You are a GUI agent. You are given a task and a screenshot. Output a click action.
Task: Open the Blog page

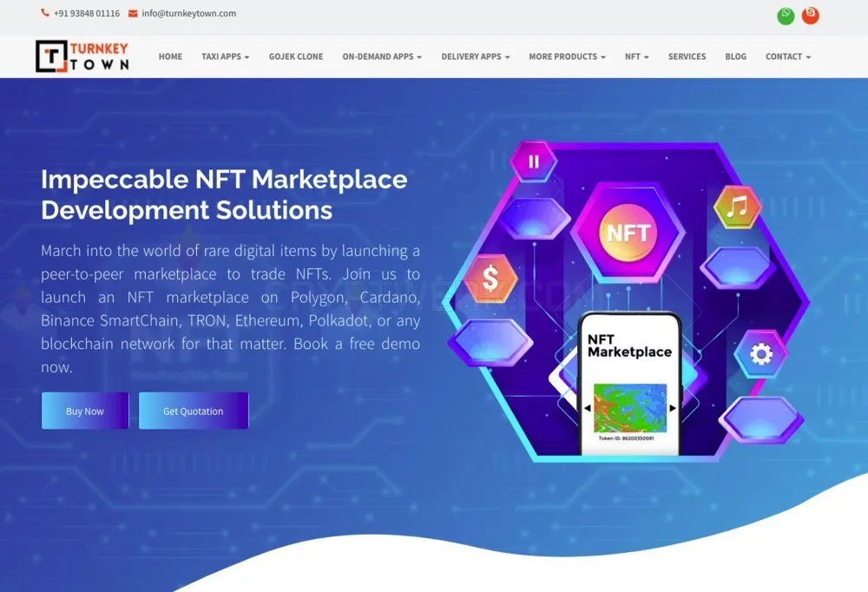(x=736, y=56)
